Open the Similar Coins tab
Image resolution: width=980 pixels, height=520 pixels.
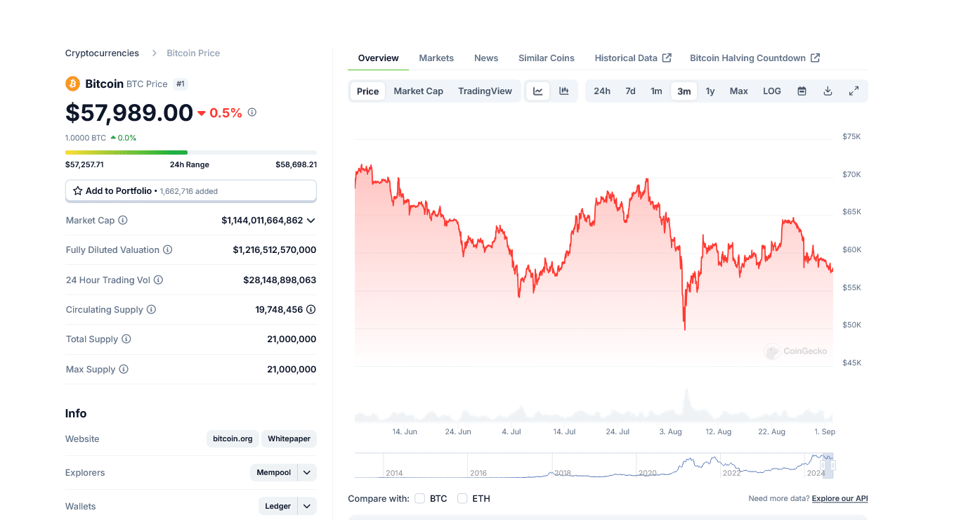546,58
